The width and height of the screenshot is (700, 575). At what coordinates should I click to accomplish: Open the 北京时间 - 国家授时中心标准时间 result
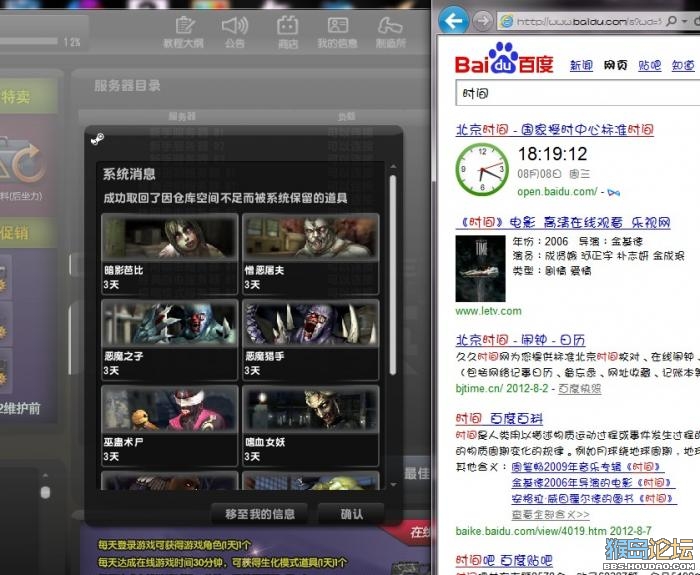(554, 129)
